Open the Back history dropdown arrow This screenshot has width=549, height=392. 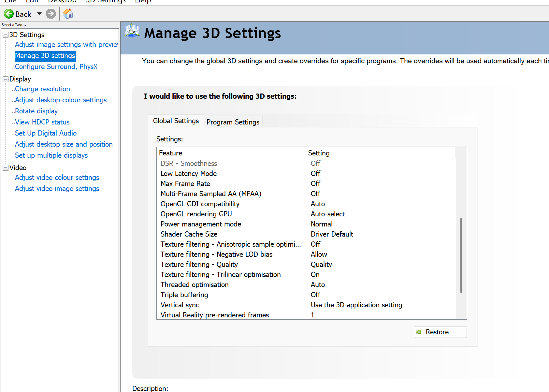click(39, 14)
